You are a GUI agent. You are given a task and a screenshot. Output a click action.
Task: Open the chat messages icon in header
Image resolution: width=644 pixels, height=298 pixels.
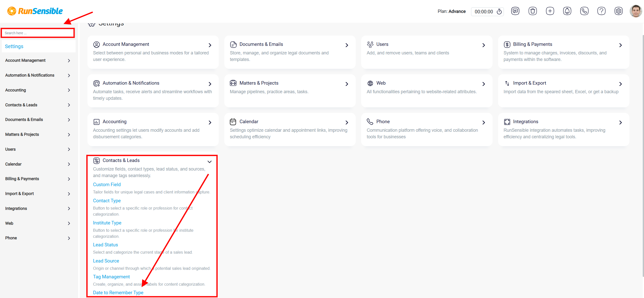click(515, 11)
